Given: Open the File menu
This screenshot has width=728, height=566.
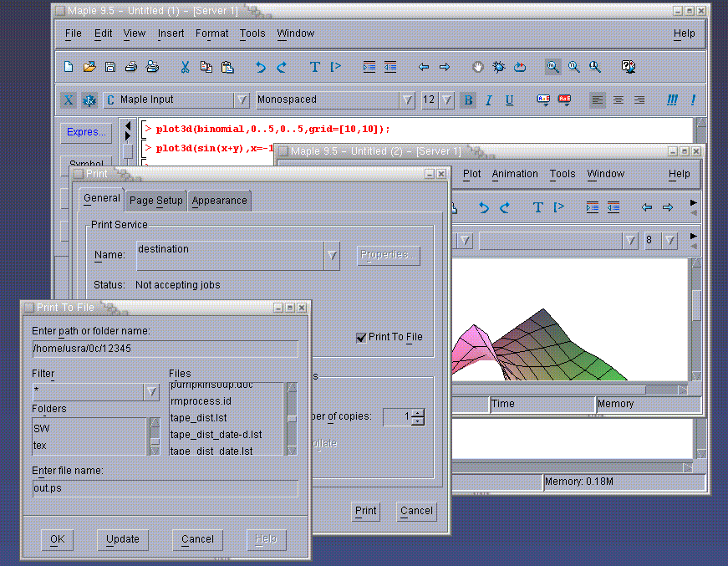Looking at the screenshot, I should point(73,33).
